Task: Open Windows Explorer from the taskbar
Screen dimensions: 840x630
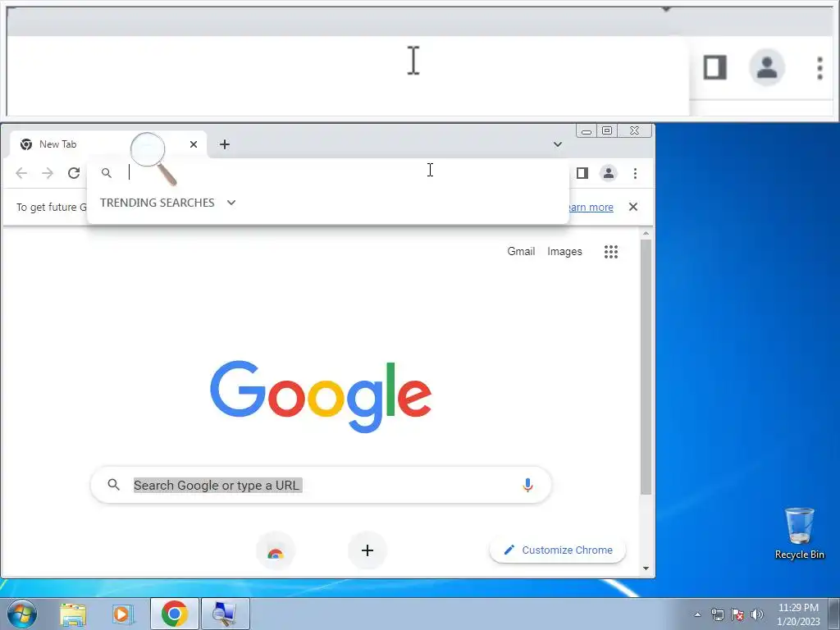Action: [x=73, y=614]
